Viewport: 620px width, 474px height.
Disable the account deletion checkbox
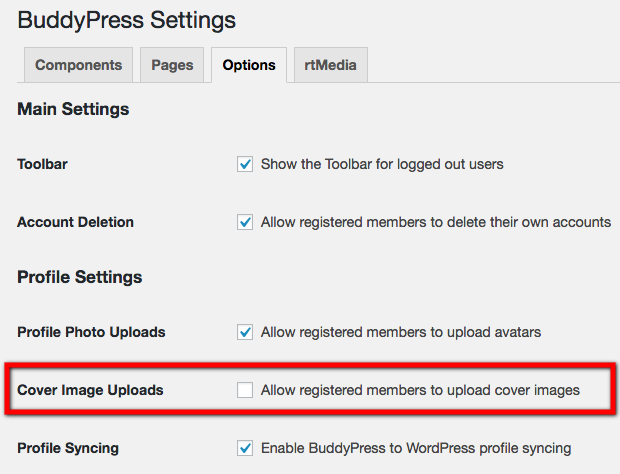tap(245, 222)
